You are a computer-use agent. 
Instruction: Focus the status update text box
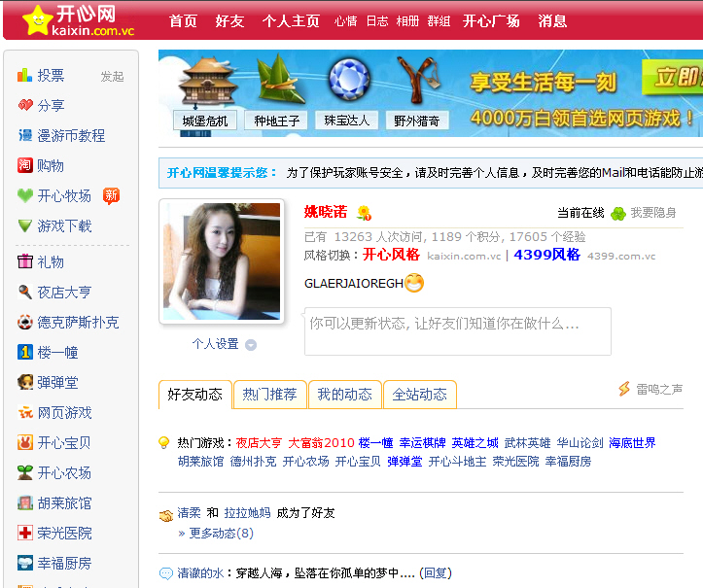click(458, 331)
